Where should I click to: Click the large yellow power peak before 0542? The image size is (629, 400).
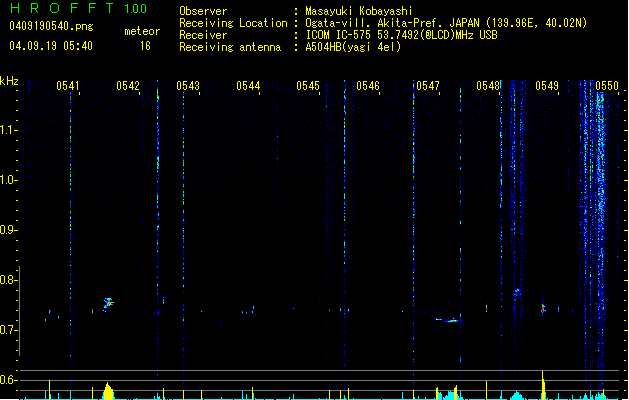(x=108, y=391)
